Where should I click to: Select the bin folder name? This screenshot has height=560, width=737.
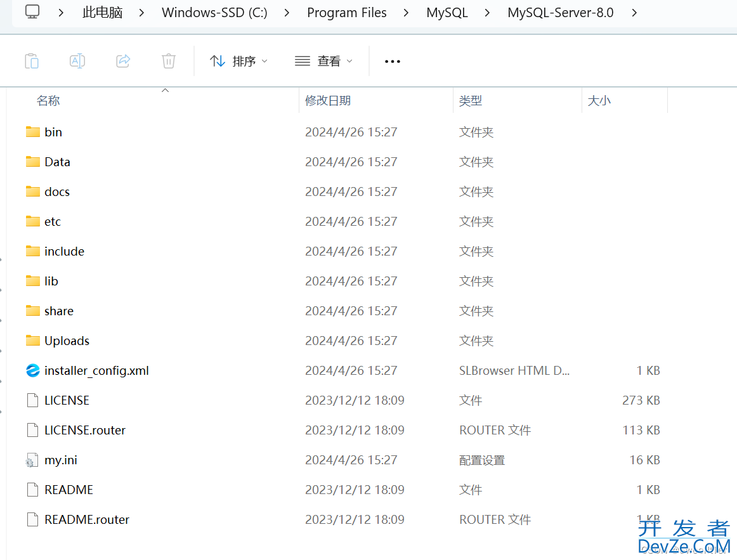[53, 132]
